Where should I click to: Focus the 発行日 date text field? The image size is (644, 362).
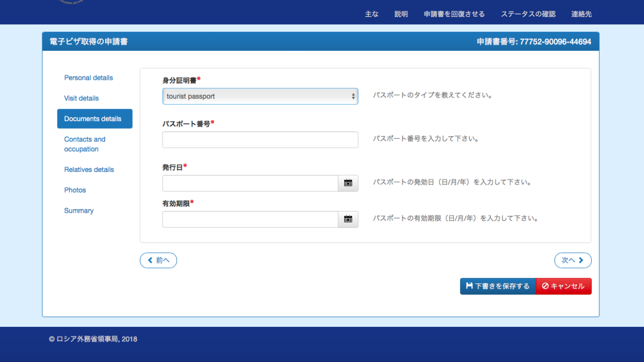(x=250, y=183)
